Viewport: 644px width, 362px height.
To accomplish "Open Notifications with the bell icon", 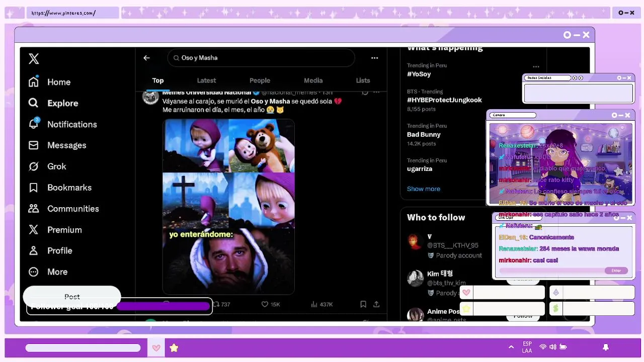I will (62, 124).
